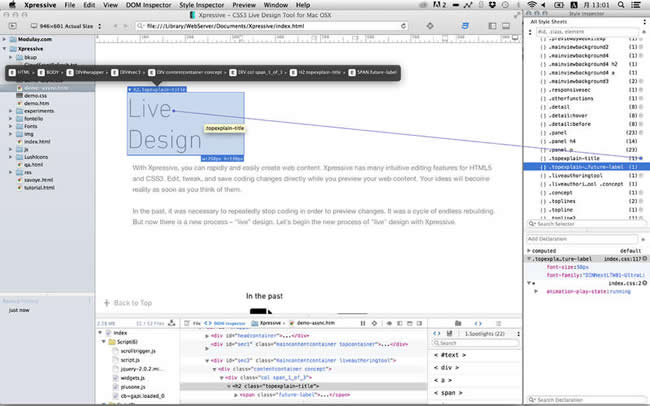Click the forward navigation arrow in the toolbar
650x406 pixels.
126,26
